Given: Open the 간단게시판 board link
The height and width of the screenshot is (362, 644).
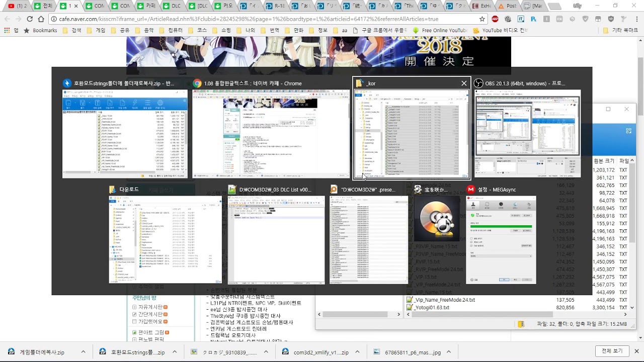Looking at the screenshot, I should click(149, 314).
